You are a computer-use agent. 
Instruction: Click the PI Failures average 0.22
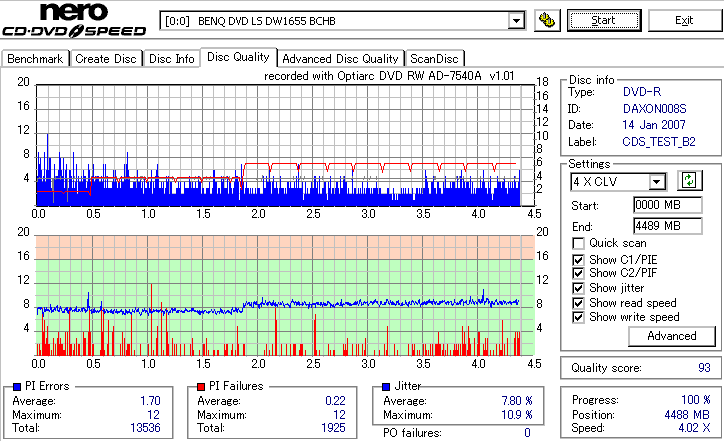(x=335, y=401)
